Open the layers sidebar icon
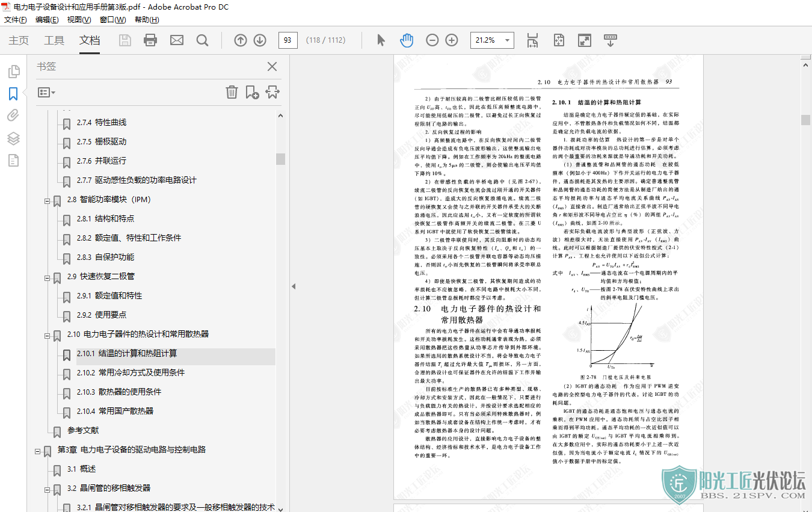812x512 pixels. click(x=13, y=138)
